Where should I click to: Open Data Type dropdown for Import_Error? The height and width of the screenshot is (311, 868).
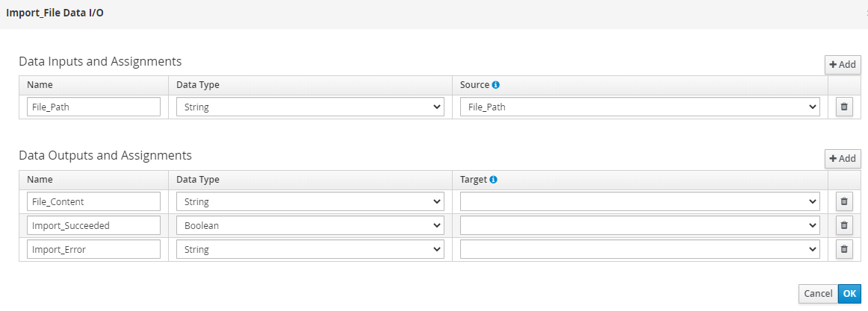point(310,249)
